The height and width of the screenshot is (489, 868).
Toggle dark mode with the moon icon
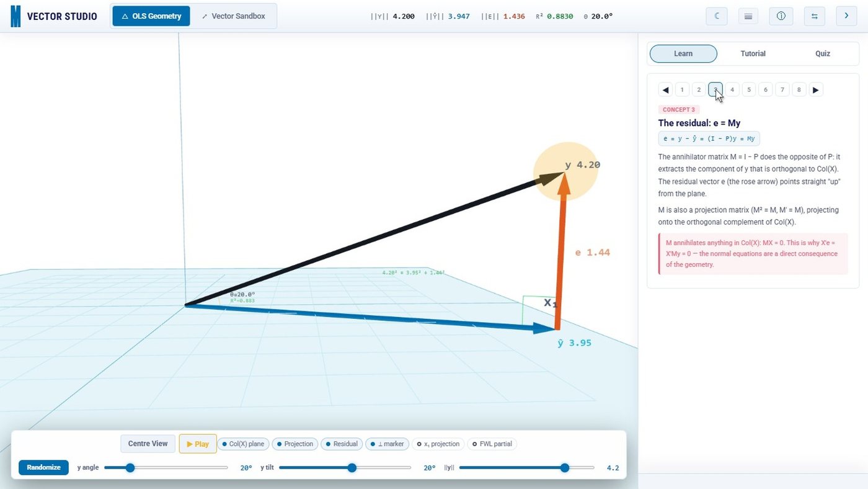click(717, 16)
